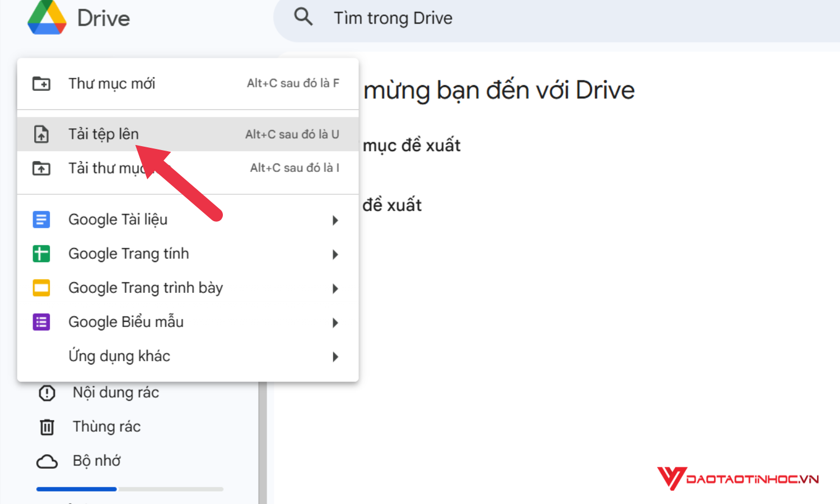Click the yellow Google Trang trình bày icon

(41, 288)
